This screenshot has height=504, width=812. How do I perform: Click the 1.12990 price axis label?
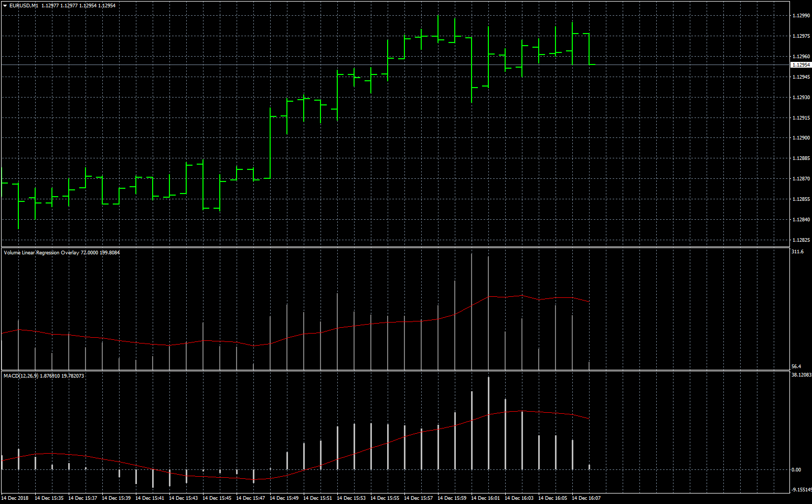(801, 16)
